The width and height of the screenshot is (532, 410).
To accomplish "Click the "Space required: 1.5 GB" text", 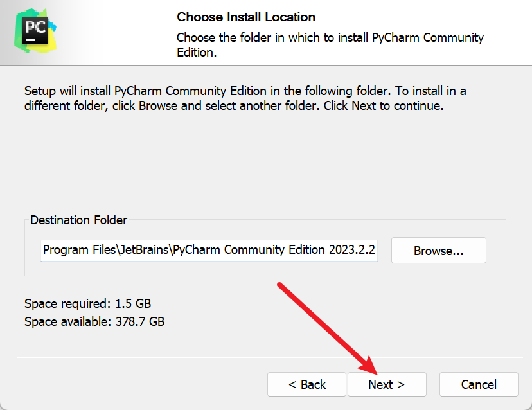I will pos(87,303).
